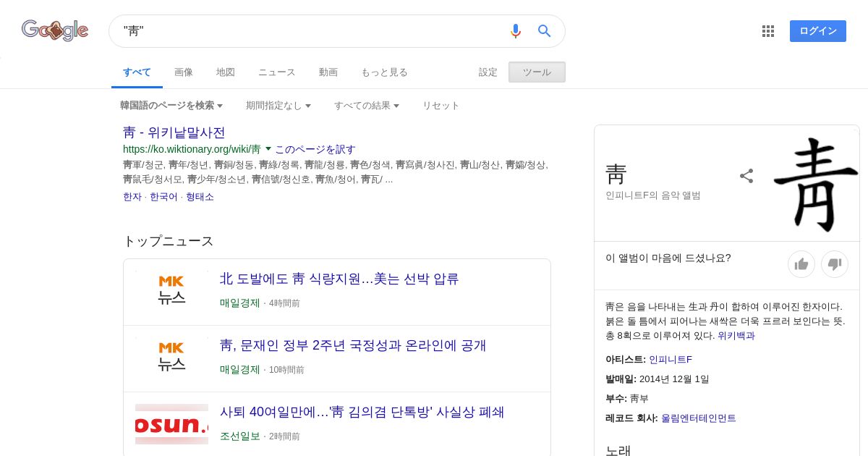The width and height of the screenshot is (868, 456).
Task: Click the thumbs down icon
Action: click(x=834, y=264)
